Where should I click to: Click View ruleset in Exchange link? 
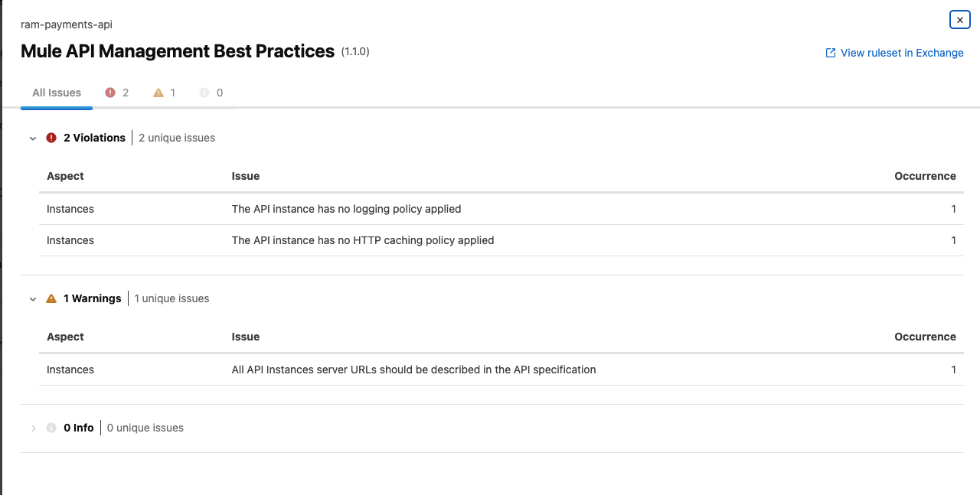point(902,53)
